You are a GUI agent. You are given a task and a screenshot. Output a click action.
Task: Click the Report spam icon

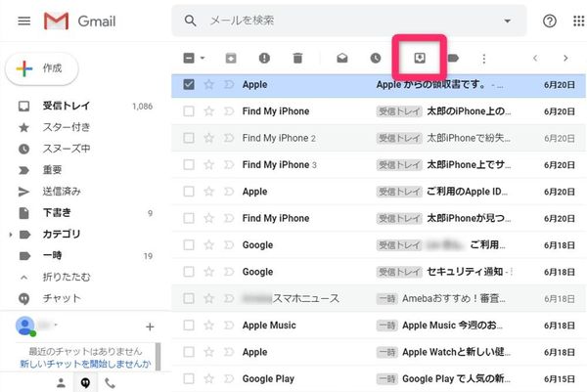pyautogui.click(x=264, y=58)
